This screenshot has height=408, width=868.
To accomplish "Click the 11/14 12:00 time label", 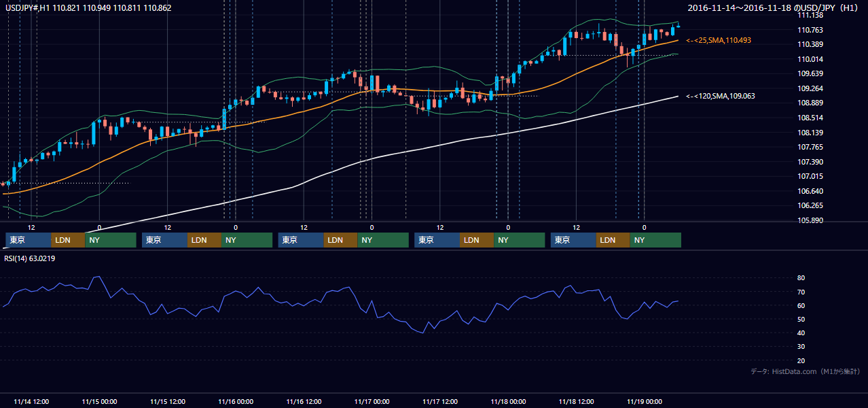I will tap(31, 401).
